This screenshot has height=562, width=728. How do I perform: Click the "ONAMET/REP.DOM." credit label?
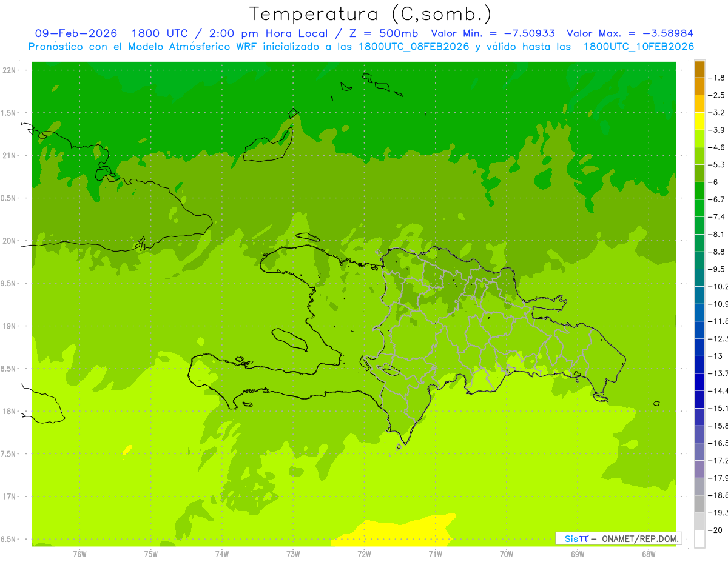(x=639, y=538)
